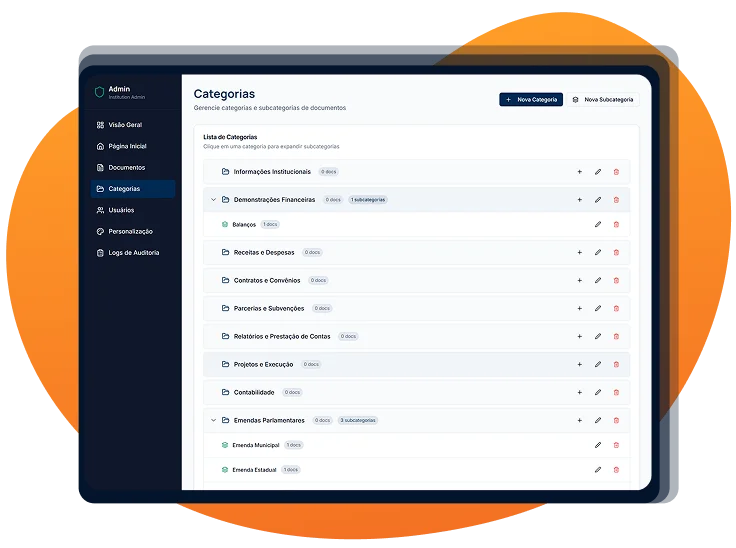This screenshot has height=548, width=736.
Task: Delete the Emenda Estadual subcategory
Action: [x=616, y=470]
